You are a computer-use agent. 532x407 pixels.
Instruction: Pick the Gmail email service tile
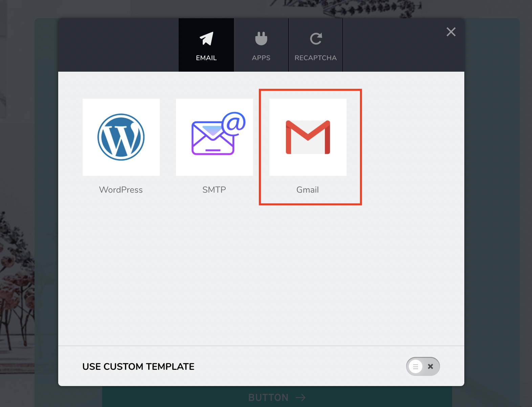click(308, 137)
